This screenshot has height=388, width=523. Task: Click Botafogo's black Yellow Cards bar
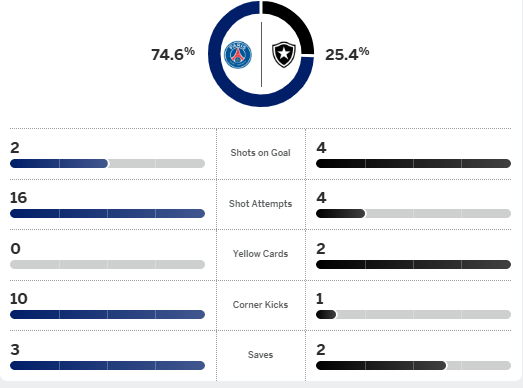413,265
